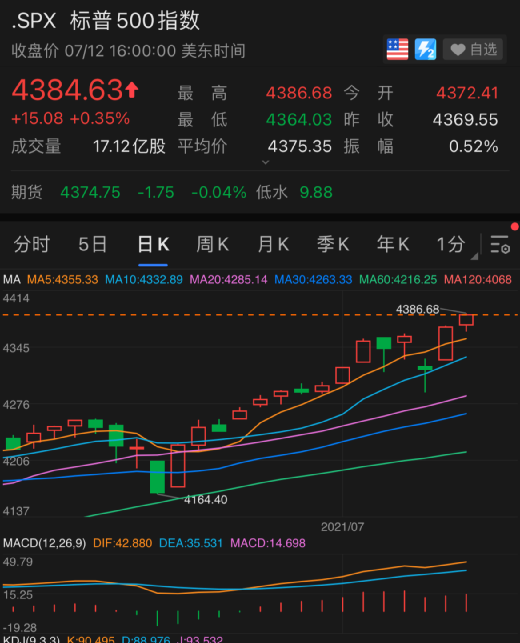Image resolution: width=520 pixels, height=643 pixels.
Task: Tap the 2021/07 date axis label
Action: pos(342,527)
